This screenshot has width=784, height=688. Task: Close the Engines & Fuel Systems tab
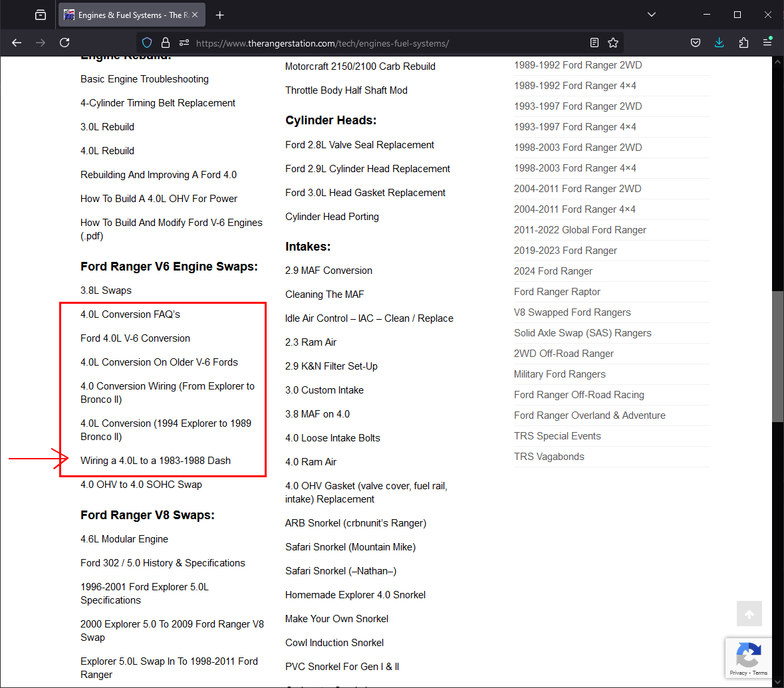195,15
